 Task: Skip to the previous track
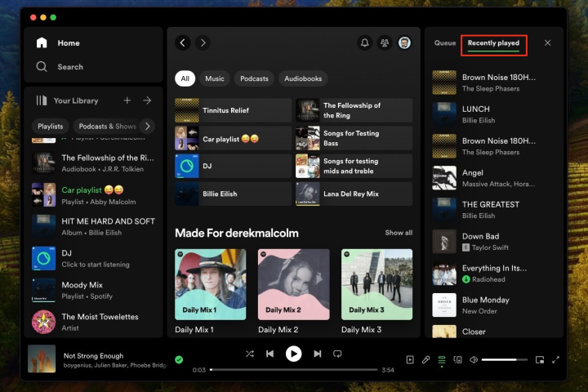point(269,354)
